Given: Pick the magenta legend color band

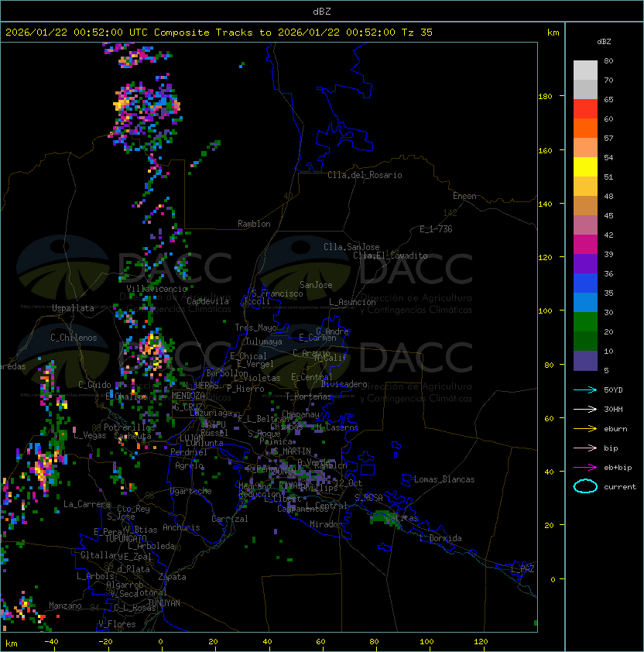Looking at the screenshot, I should coord(585,245).
